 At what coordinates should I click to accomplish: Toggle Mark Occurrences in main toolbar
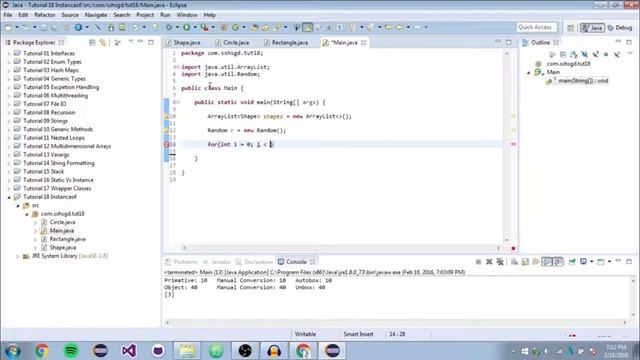307,27
